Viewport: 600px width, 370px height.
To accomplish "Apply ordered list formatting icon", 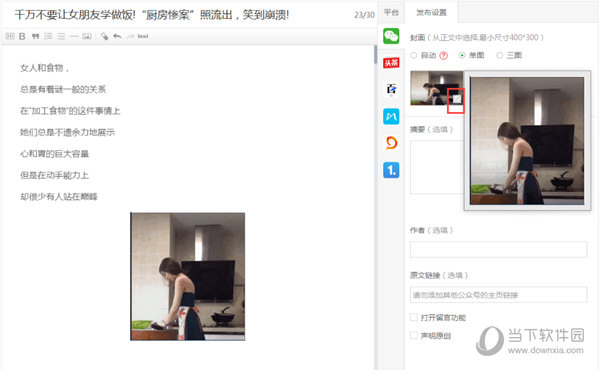I will (48, 36).
